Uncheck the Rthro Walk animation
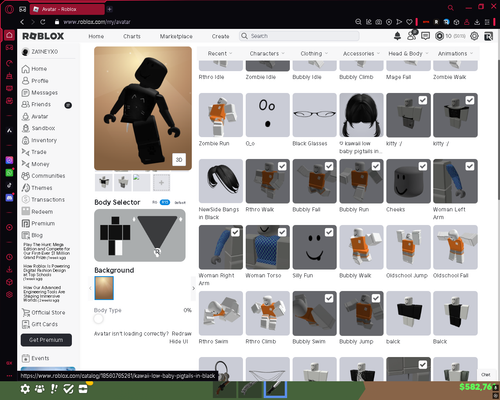 coord(282,166)
